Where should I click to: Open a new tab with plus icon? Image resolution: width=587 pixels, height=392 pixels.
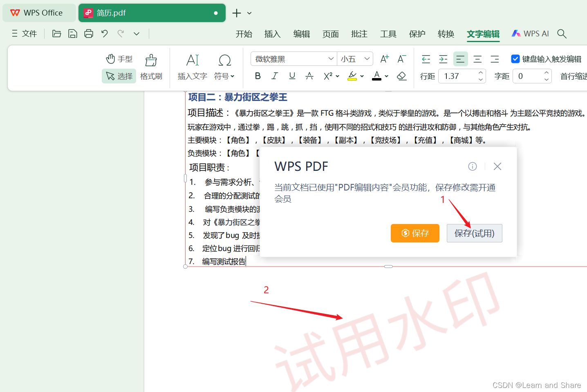pos(237,13)
